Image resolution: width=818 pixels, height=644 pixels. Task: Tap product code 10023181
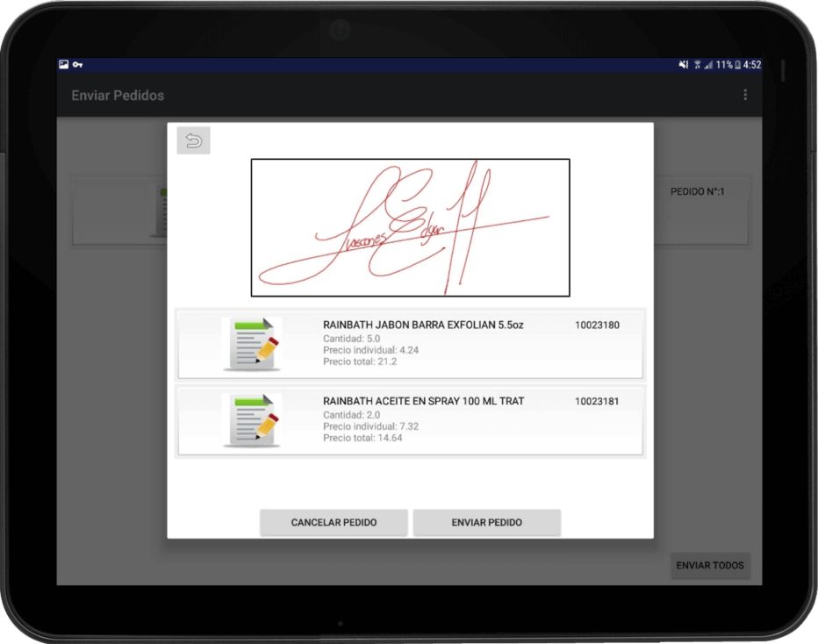pos(597,402)
